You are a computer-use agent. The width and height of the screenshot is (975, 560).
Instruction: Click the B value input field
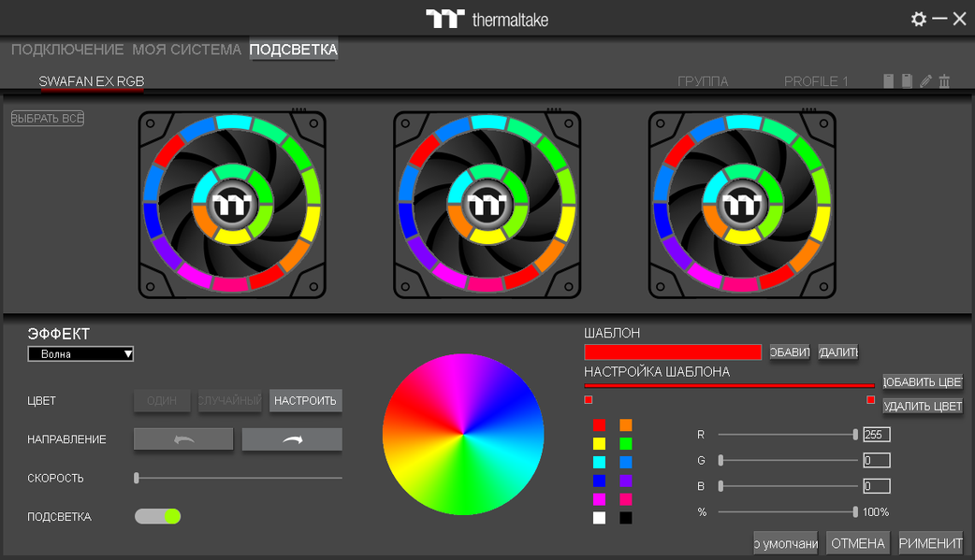(877, 486)
